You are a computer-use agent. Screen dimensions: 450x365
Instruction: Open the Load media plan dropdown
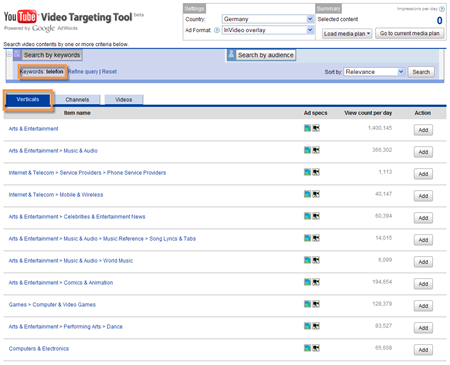[x=347, y=34]
